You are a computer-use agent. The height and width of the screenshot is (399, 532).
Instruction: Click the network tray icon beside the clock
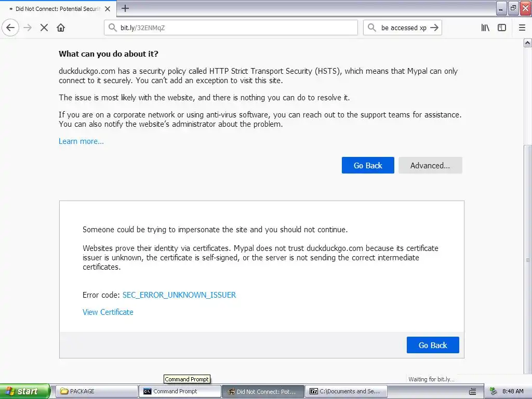(x=493, y=391)
